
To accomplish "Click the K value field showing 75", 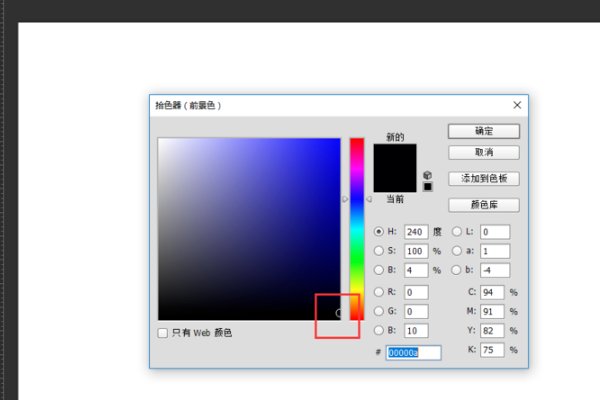I will click(x=494, y=350).
